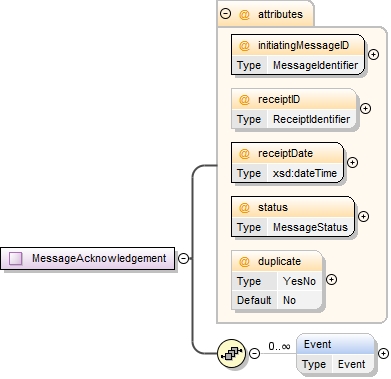The height and width of the screenshot is (379, 391).
Task: Click the YesNo type value
Action: point(299,281)
